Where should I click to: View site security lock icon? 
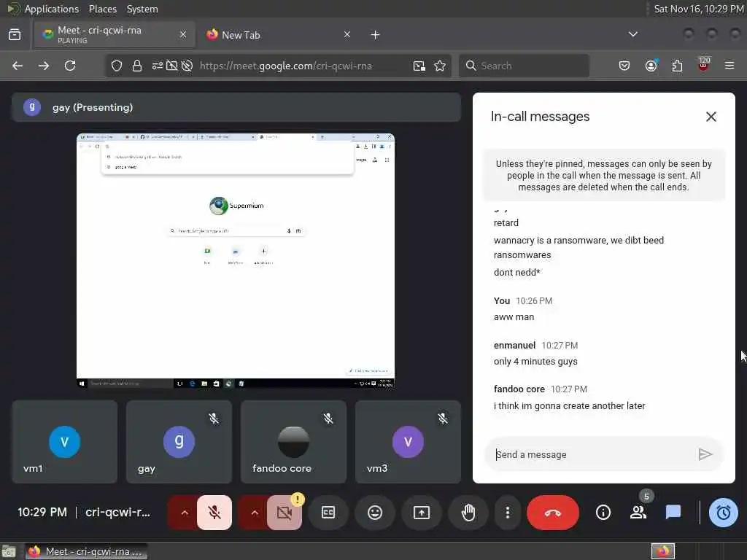point(137,66)
